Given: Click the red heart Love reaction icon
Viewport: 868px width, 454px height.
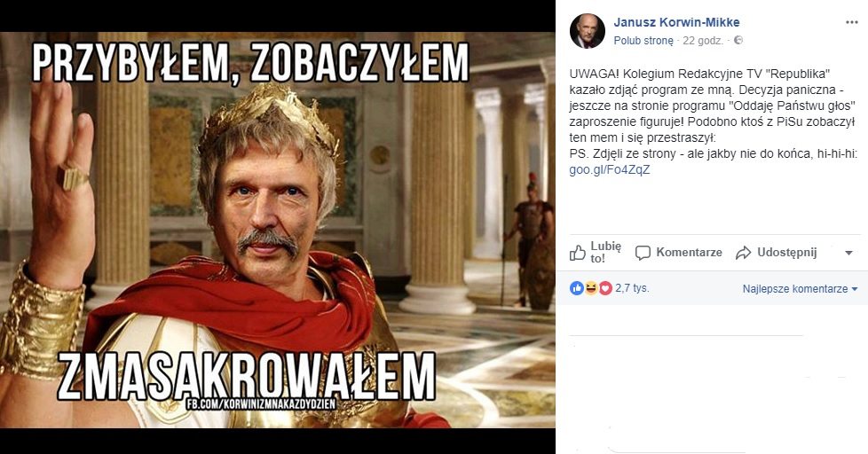Looking at the screenshot, I should point(605,288).
